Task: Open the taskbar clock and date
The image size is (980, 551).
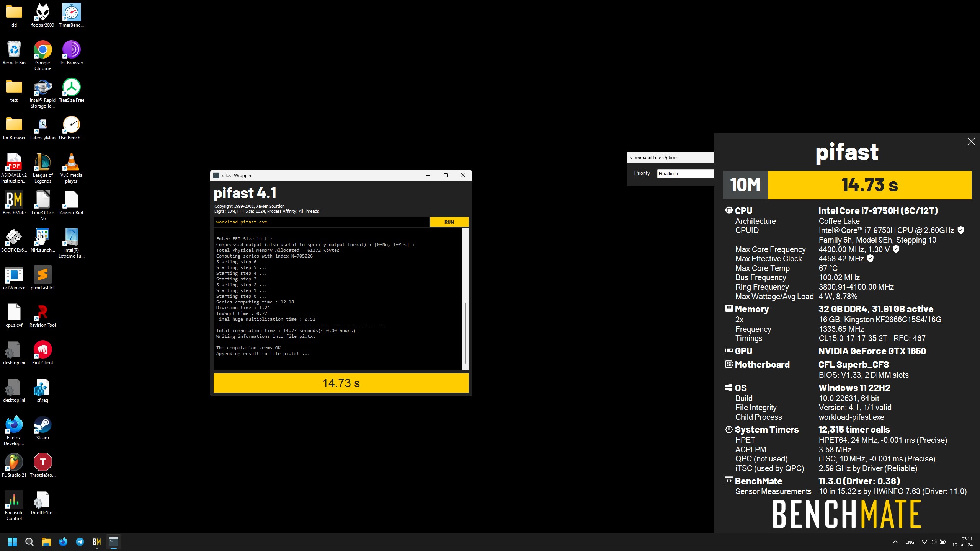Action: [962, 542]
